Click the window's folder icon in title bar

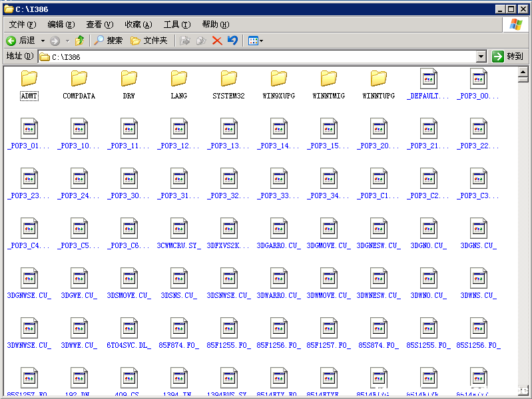(x=9, y=9)
